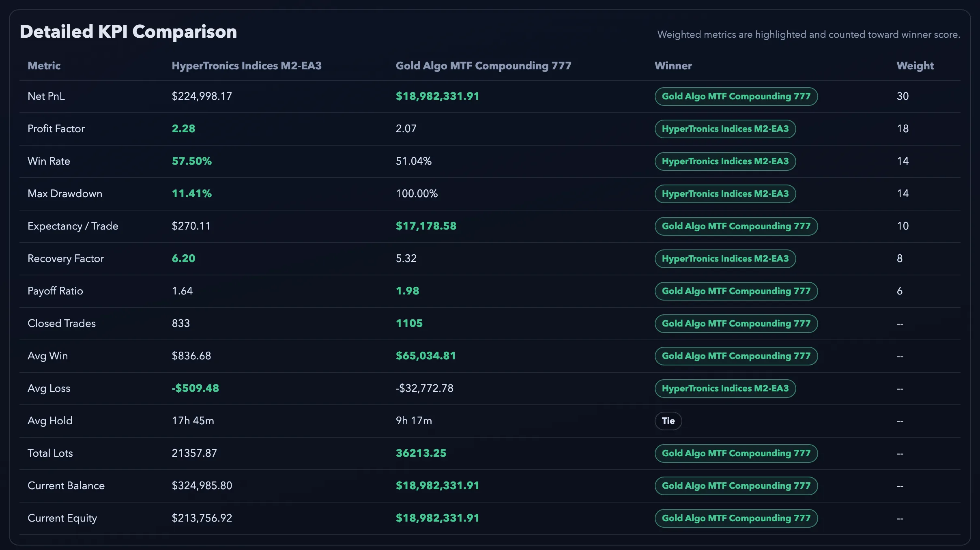Screen dimensions: 980x550
Task: Click the HyperTronics winner badge for Profit Factor
Action: [x=725, y=129]
